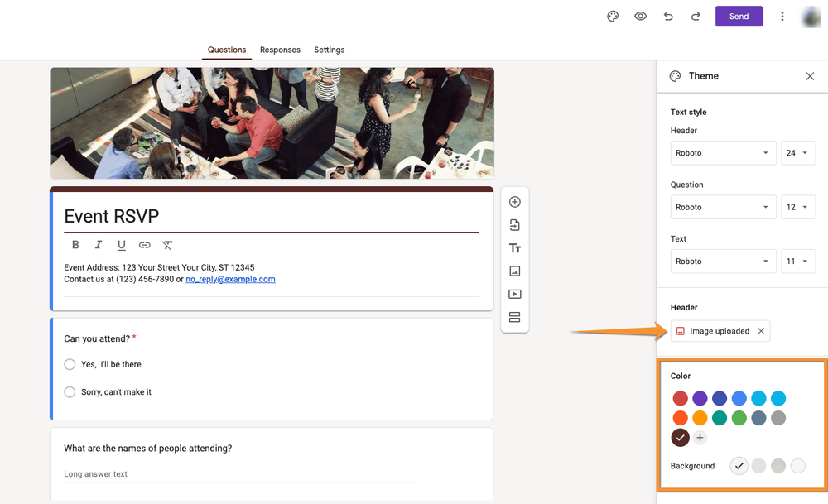Toggle bold formatting in the description toolbar
Screen dimensions: 828x504
(x=75, y=244)
